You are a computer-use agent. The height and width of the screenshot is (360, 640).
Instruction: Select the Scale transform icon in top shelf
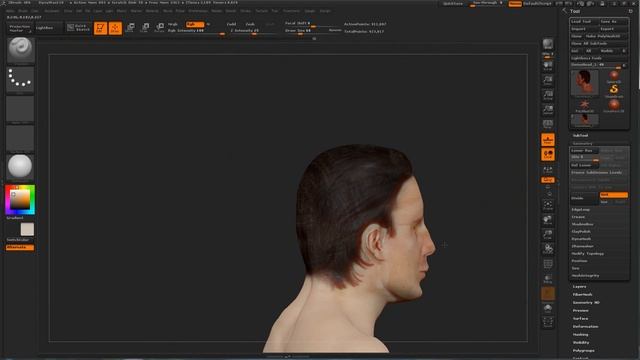145,28
